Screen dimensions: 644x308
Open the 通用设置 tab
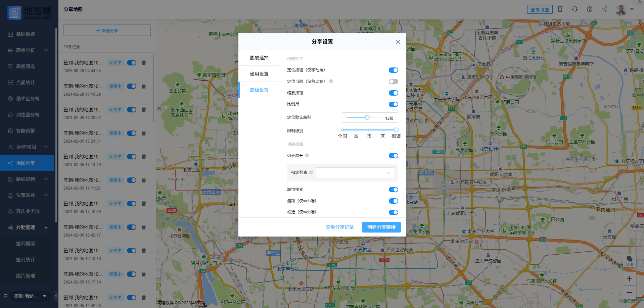pyautogui.click(x=259, y=74)
